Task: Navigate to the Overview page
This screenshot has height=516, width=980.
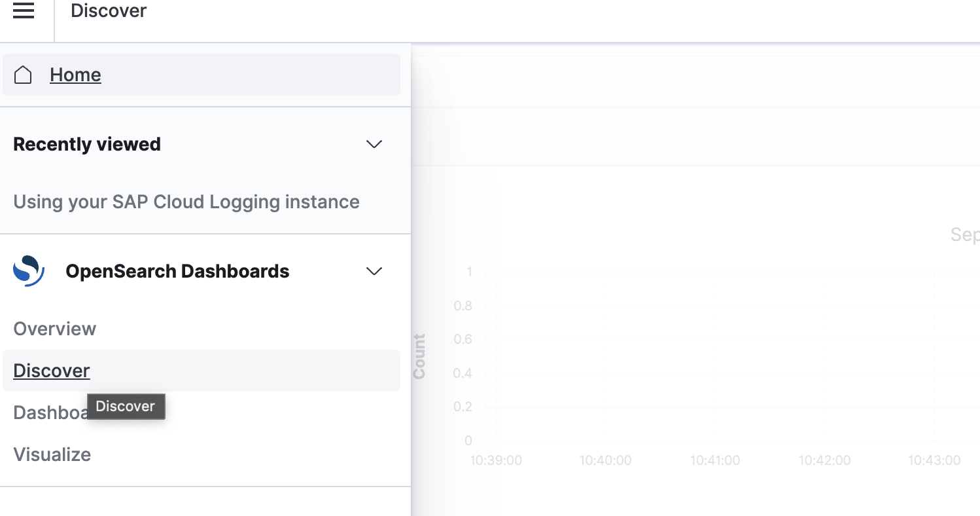Action: tap(54, 328)
